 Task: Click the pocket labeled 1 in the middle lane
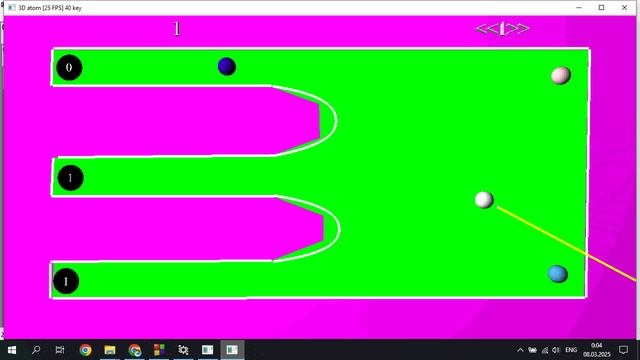pyautogui.click(x=70, y=178)
